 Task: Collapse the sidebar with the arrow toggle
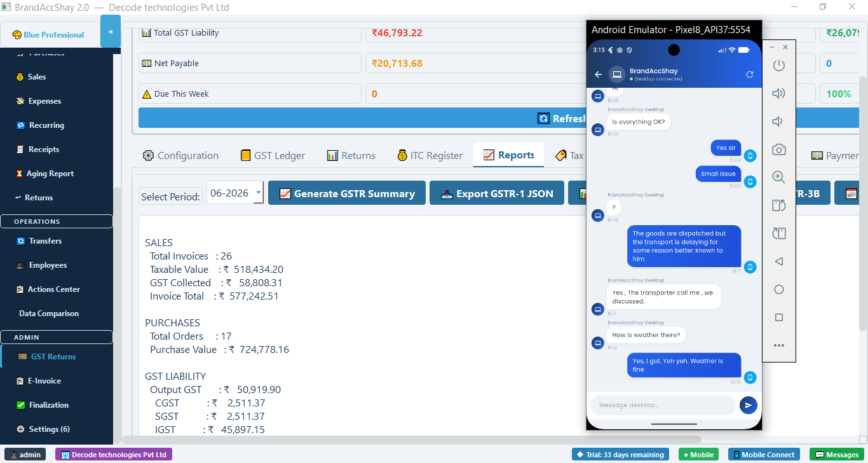110,32
